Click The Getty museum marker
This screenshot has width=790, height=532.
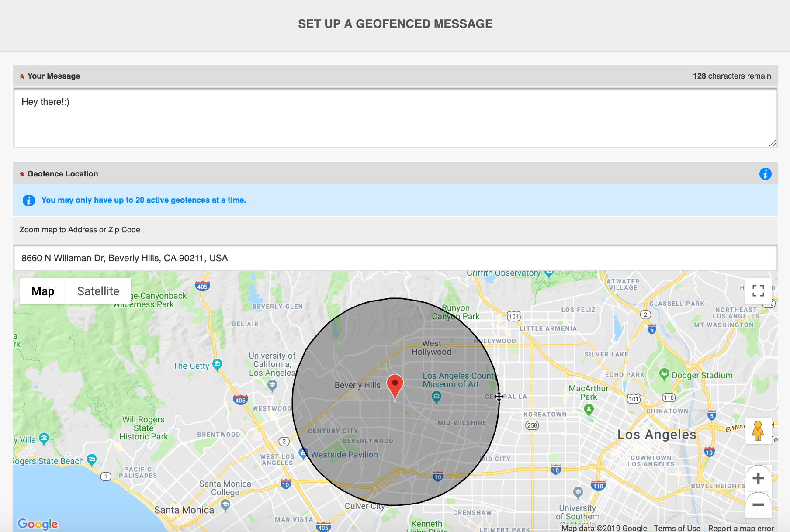point(217,364)
